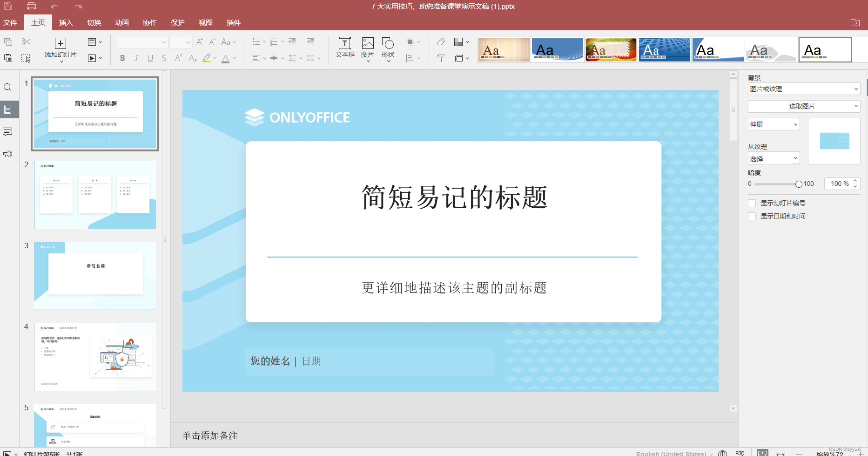Image resolution: width=868 pixels, height=456 pixels.
Task: Insert a text box
Action: [x=345, y=48]
